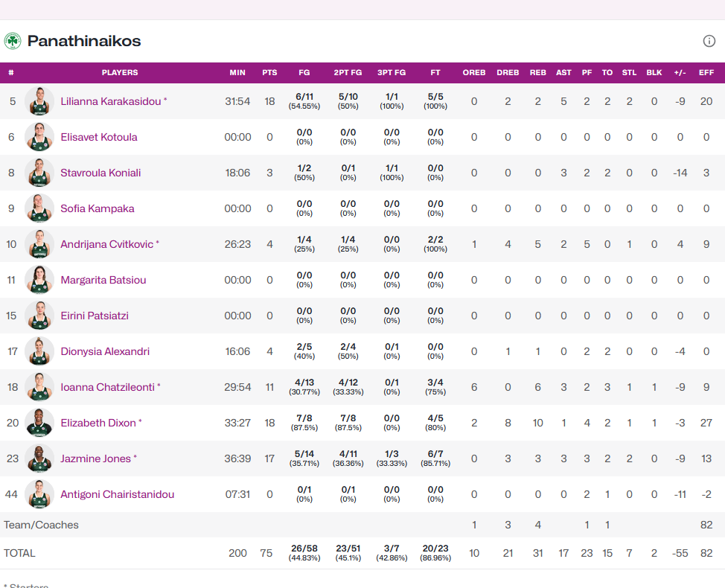This screenshot has height=588, width=725.
Task: Open Elizabeth Dixon's player profile
Action: (x=98, y=423)
